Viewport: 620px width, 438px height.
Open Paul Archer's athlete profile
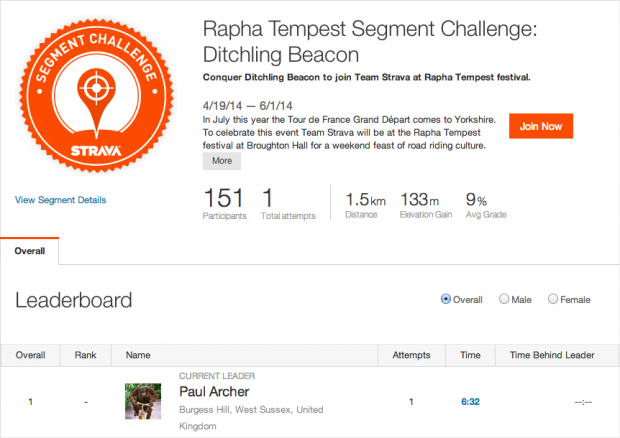pos(214,391)
